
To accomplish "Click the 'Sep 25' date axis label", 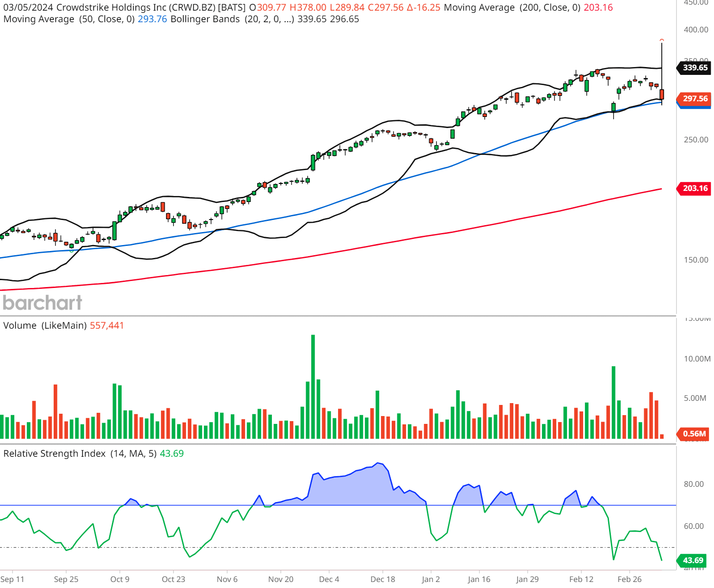I will (x=66, y=579).
